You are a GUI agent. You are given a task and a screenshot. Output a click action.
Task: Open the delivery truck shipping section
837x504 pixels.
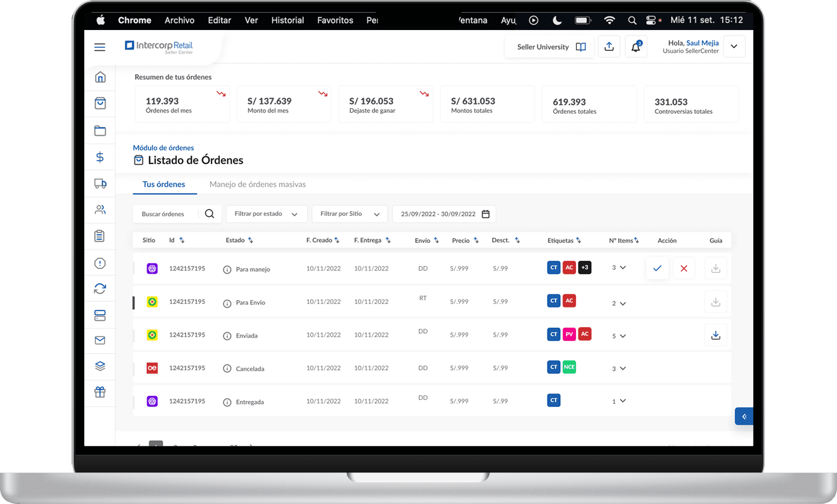[x=100, y=183]
